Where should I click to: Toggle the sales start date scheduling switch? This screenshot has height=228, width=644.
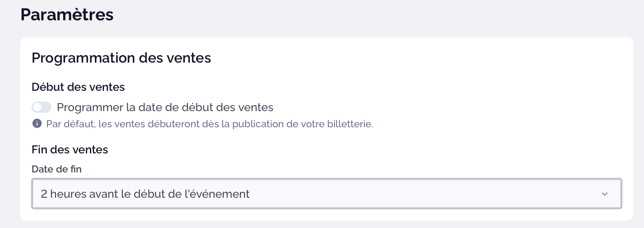[x=41, y=107]
